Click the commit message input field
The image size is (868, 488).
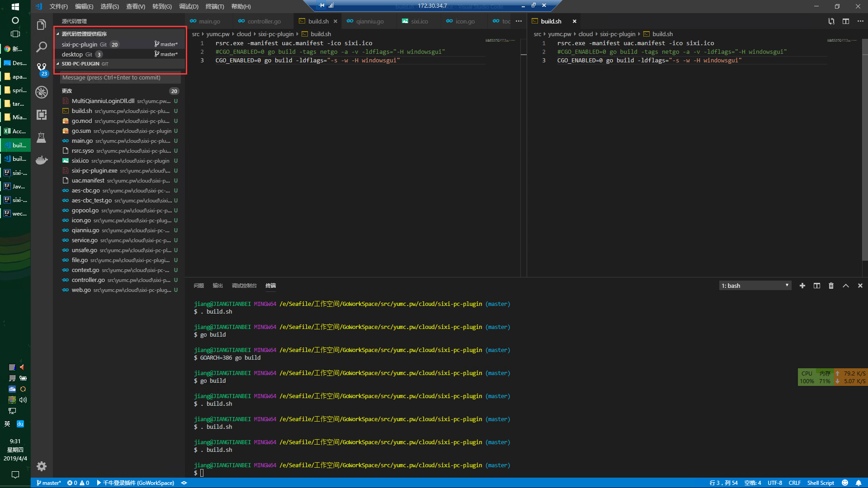(x=120, y=78)
